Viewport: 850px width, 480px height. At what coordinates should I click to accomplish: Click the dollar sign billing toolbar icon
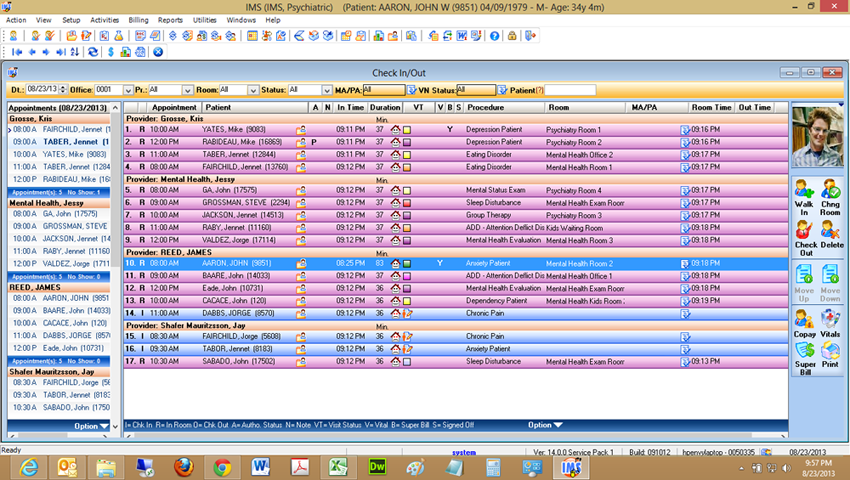111,52
